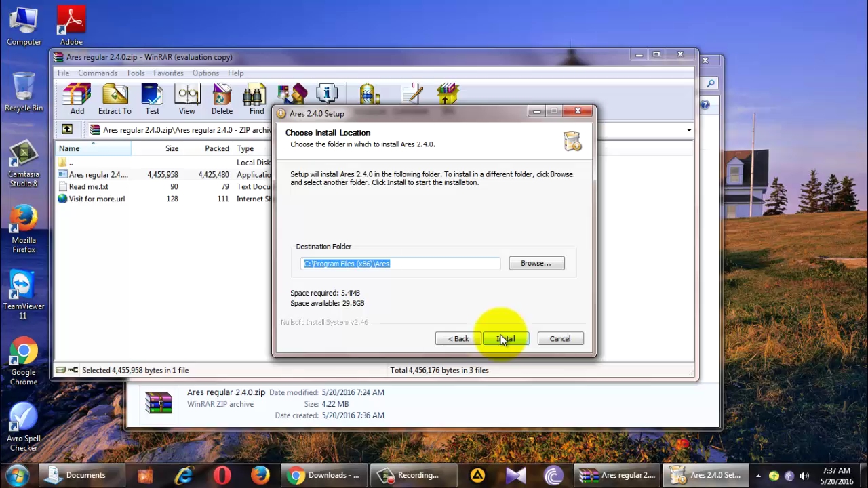
Task: Click the Back button in Ares Setup
Action: pos(458,339)
